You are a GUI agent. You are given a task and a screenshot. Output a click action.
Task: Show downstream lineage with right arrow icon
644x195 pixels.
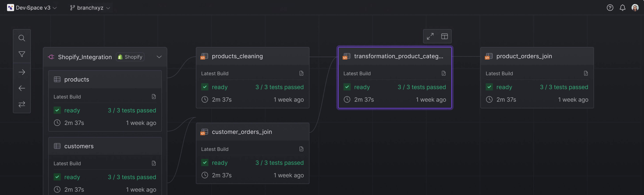(x=22, y=72)
